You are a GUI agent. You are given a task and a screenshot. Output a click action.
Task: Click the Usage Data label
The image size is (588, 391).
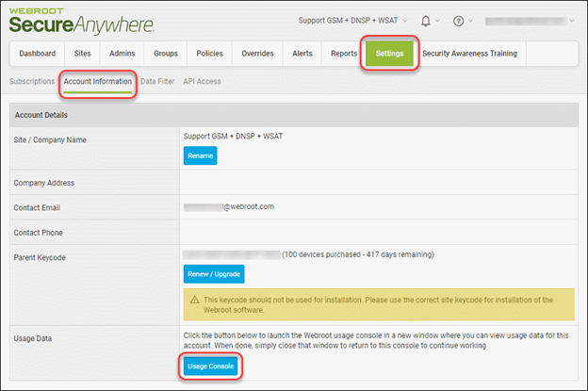pos(33,338)
